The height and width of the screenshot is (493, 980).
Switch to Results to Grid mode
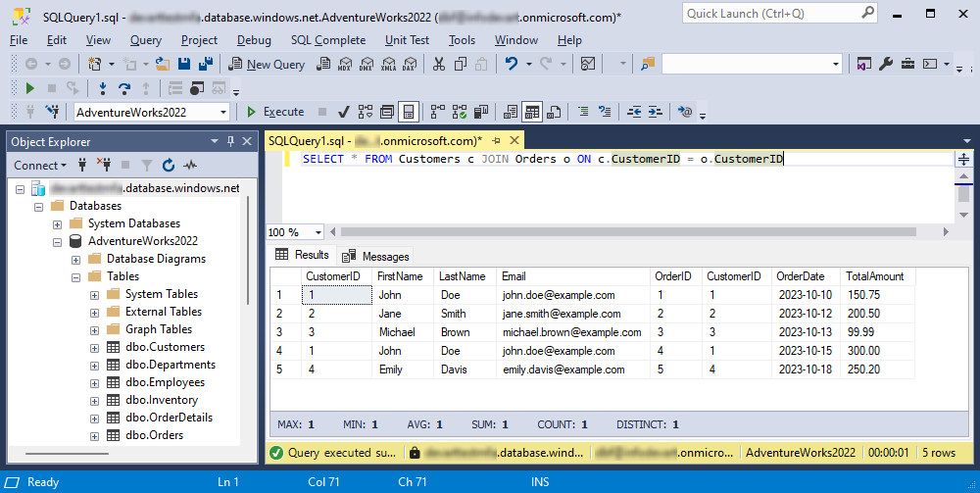pyautogui.click(x=532, y=112)
